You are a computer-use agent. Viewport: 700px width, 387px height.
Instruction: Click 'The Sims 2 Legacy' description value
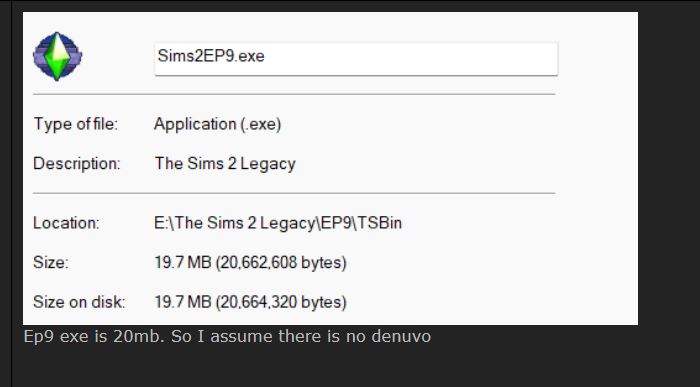pos(225,164)
